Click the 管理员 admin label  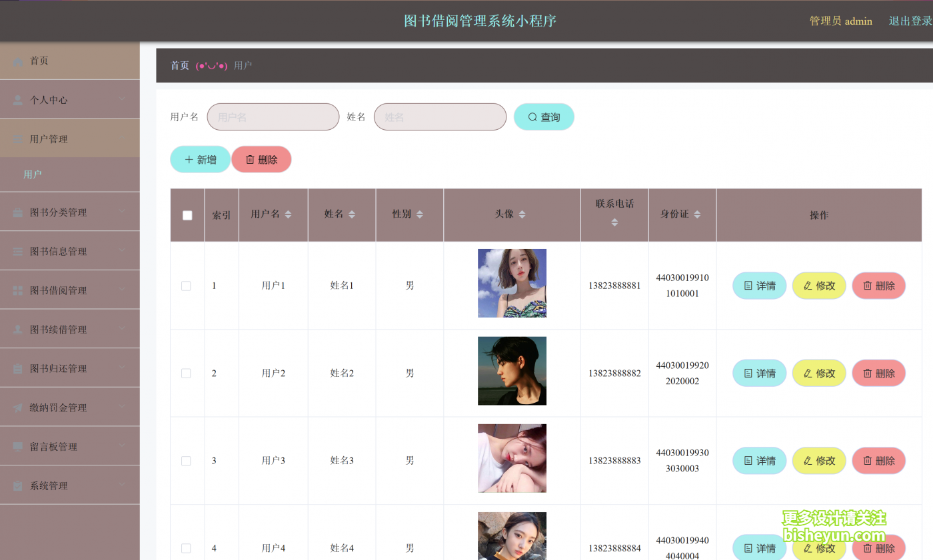841,21
